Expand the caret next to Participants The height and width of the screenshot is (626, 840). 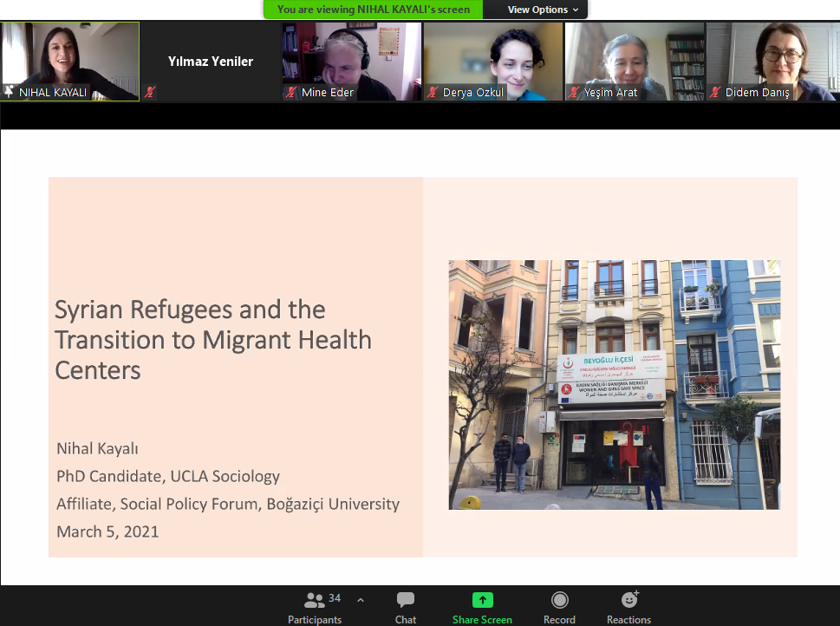click(361, 600)
